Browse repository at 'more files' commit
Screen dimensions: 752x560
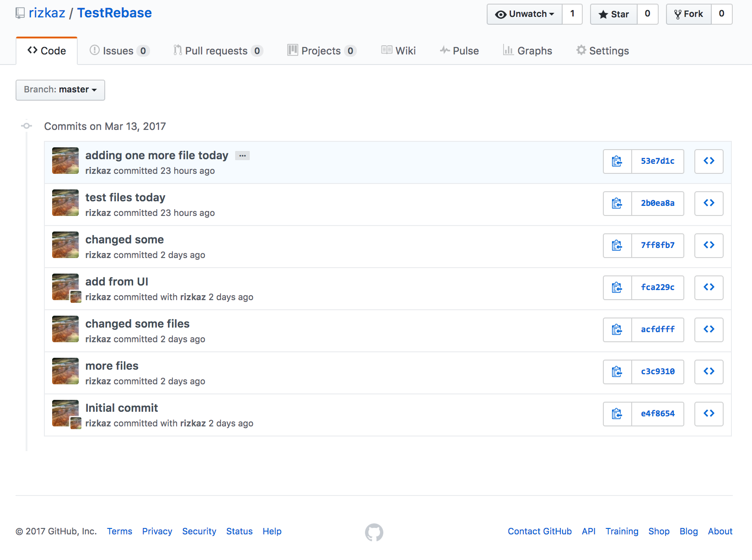coord(709,372)
